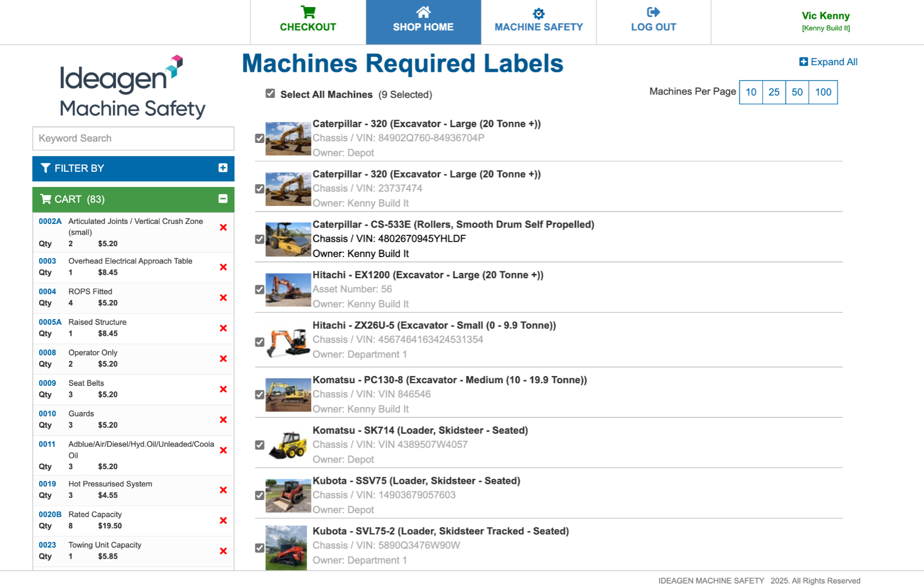Click the checkout cart icon
This screenshot has width=924, height=587.
click(308, 12)
